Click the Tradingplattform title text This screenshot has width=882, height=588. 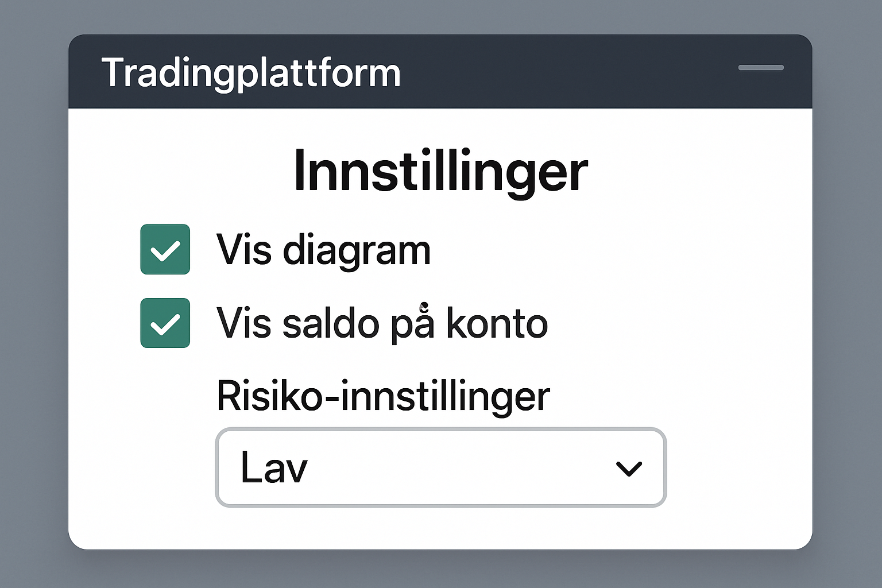point(251,73)
